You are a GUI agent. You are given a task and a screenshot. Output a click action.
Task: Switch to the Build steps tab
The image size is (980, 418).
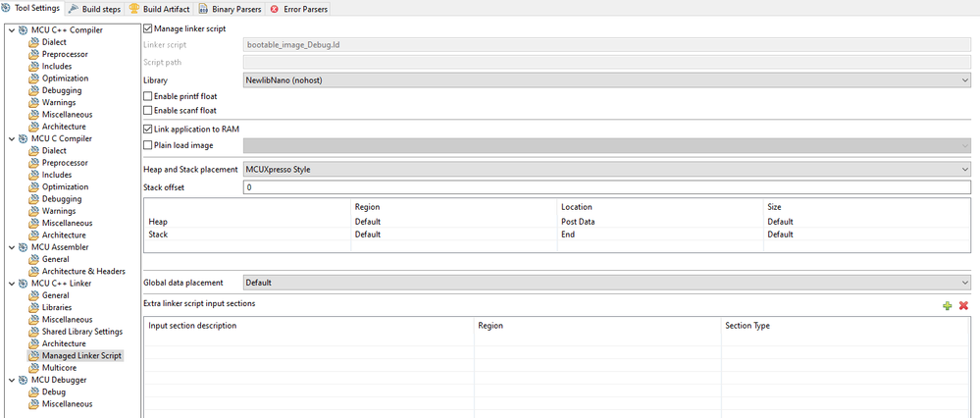tap(95, 9)
